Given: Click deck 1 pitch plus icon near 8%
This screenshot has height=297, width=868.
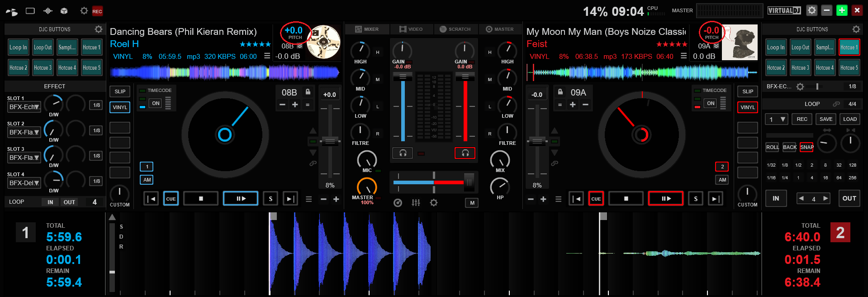Looking at the screenshot, I should pyautogui.click(x=336, y=199).
